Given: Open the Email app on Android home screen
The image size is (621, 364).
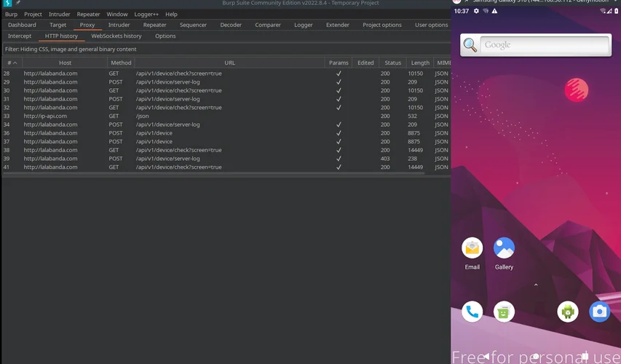Looking at the screenshot, I should pos(472,248).
